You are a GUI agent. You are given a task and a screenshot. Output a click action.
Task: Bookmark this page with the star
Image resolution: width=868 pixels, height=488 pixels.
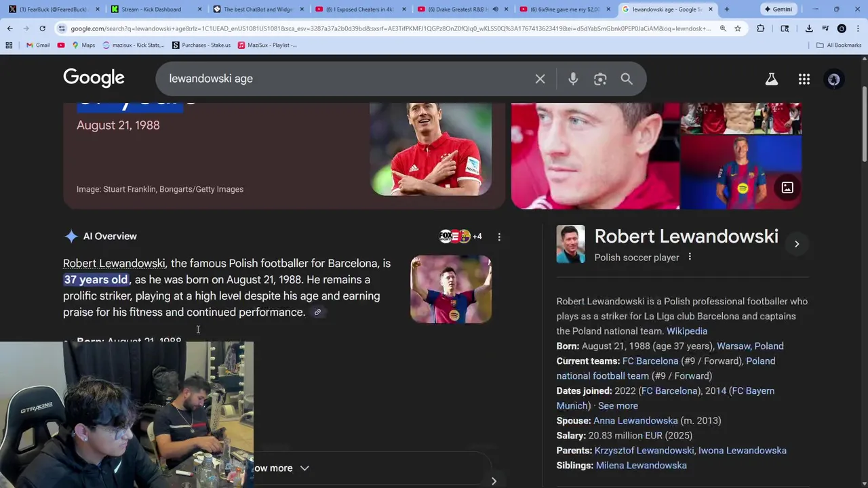[x=738, y=28]
